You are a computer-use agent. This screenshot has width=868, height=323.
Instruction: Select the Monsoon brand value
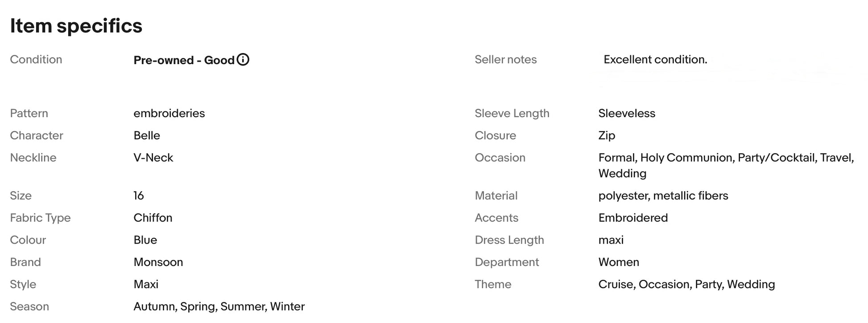click(158, 262)
